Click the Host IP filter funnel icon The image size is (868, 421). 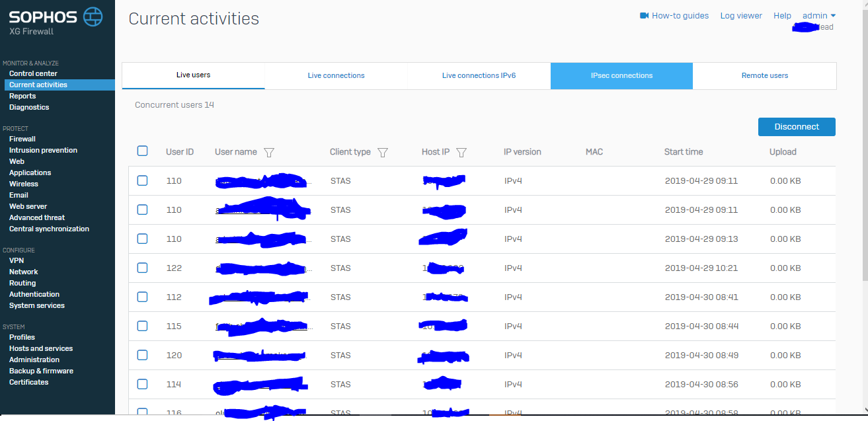tap(461, 153)
